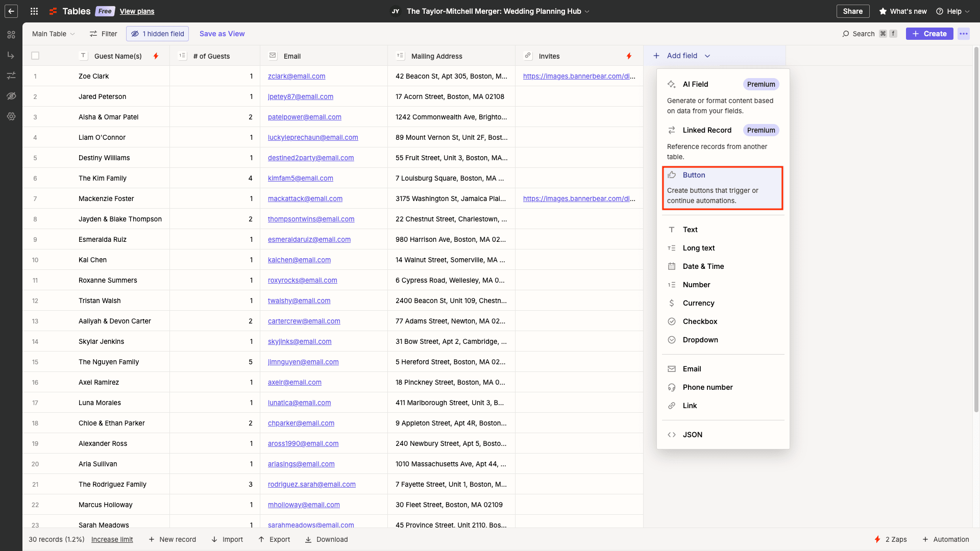The height and width of the screenshot is (551, 980).
Task: Toggle the 1 hidden field visibility
Action: tap(157, 34)
